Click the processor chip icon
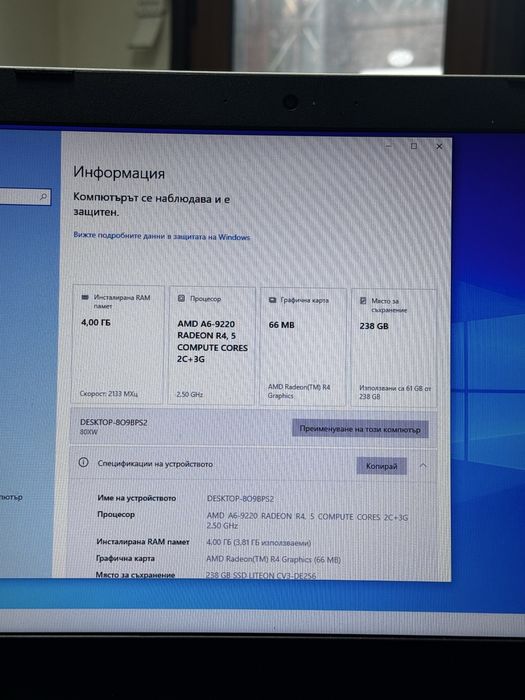Viewport: 525px width, 700px height. [181, 298]
